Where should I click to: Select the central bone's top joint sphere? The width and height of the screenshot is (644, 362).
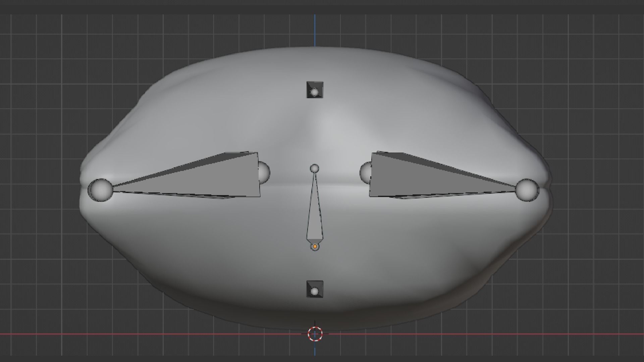314,168
